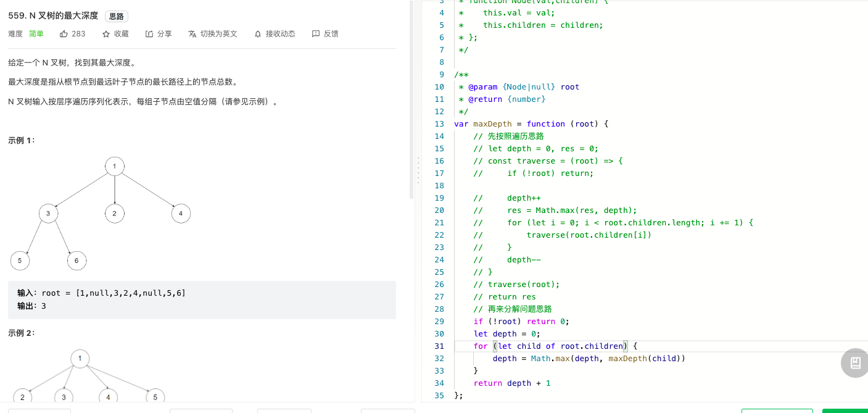Click the panel divider handle dots

pyautogui.click(x=418, y=170)
